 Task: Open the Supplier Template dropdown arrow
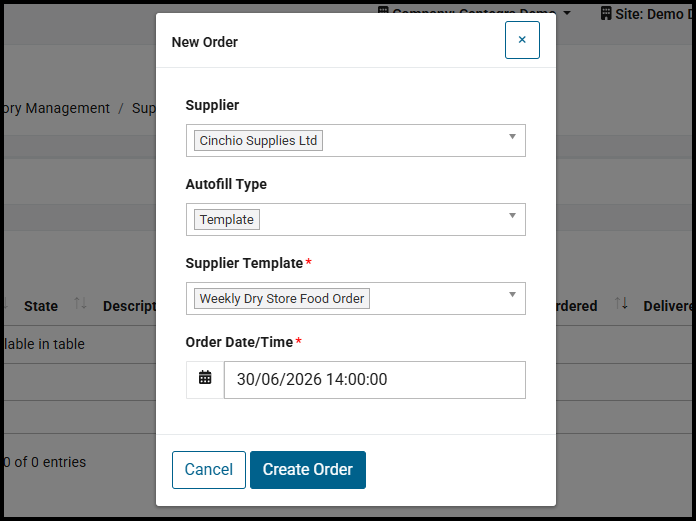point(512,295)
